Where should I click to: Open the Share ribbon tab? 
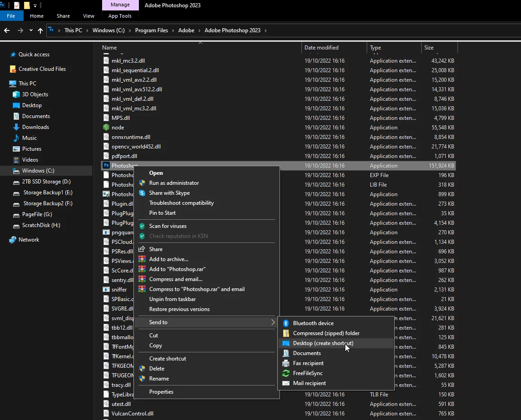click(x=63, y=16)
